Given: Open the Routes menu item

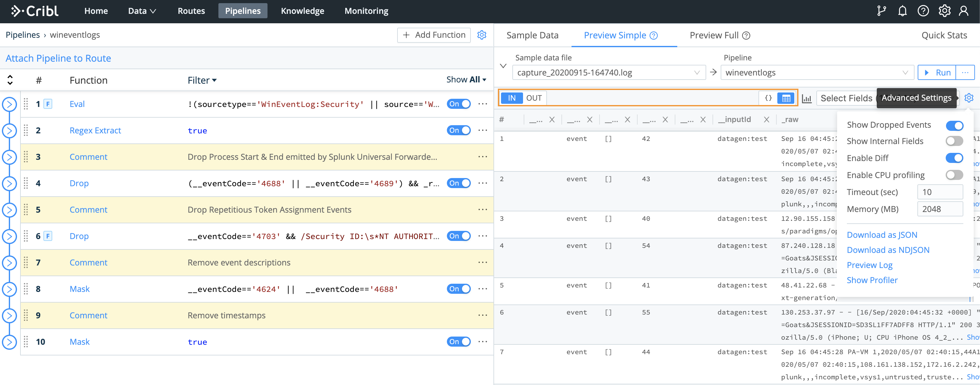Looking at the screenshot, I should [191, 11].
